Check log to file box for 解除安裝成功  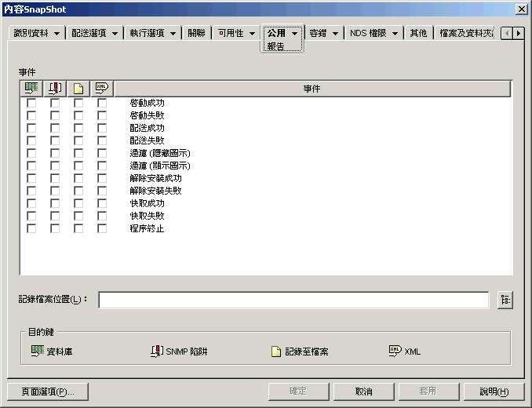click(78, 178)
